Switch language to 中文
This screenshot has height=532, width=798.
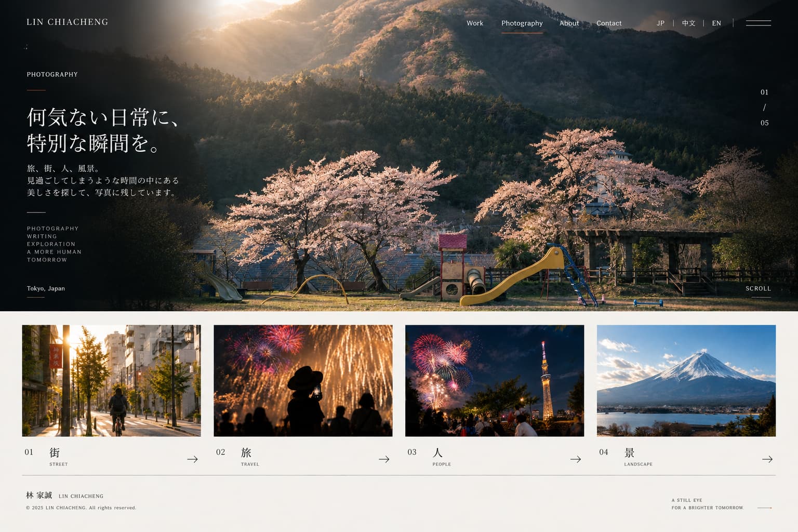tap(689, 23)
